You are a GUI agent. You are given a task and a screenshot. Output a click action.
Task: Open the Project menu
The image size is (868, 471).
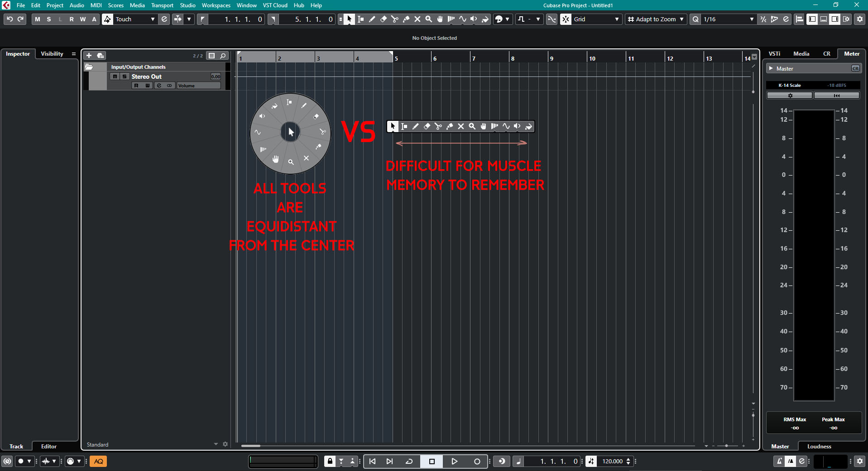pos(55,5)
